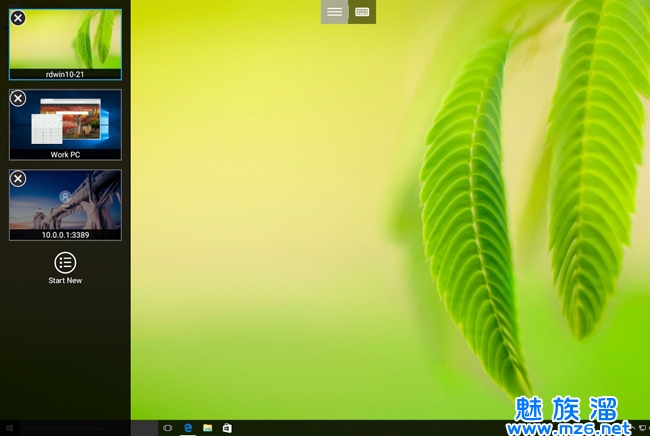Viewport: 650px width, 436px height.
Task: Close the Work PC session
Action: point(18,98)
